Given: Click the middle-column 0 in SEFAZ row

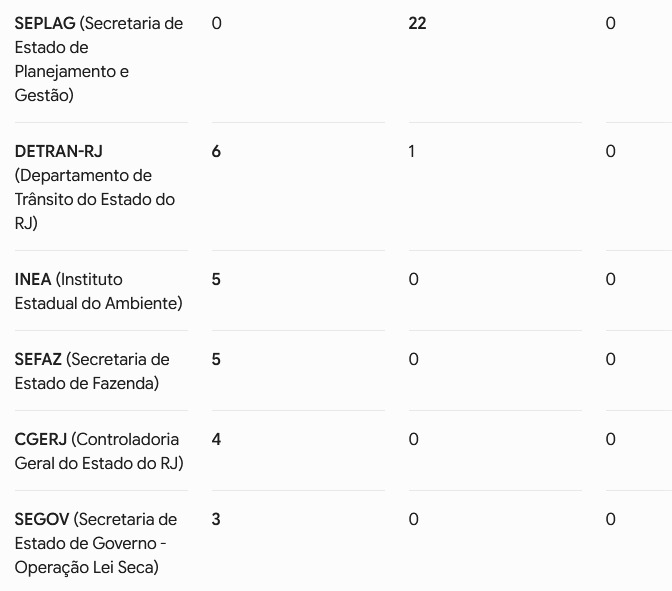Looking at the screenshot, I should coord(414,359).
